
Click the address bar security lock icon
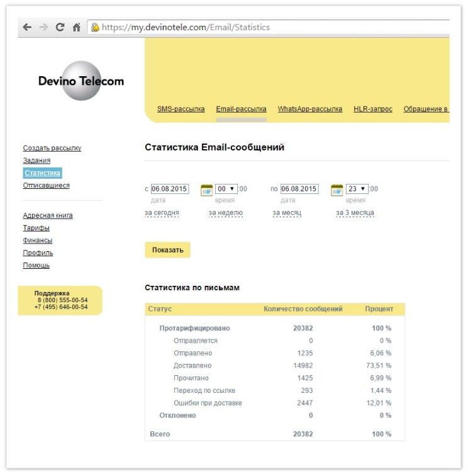tap(95, 27)
